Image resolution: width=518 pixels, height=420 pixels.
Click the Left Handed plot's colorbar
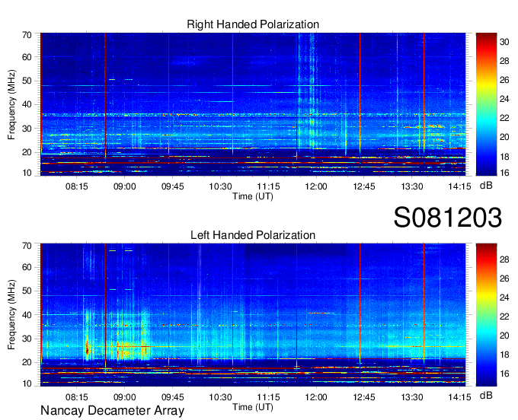486,315
